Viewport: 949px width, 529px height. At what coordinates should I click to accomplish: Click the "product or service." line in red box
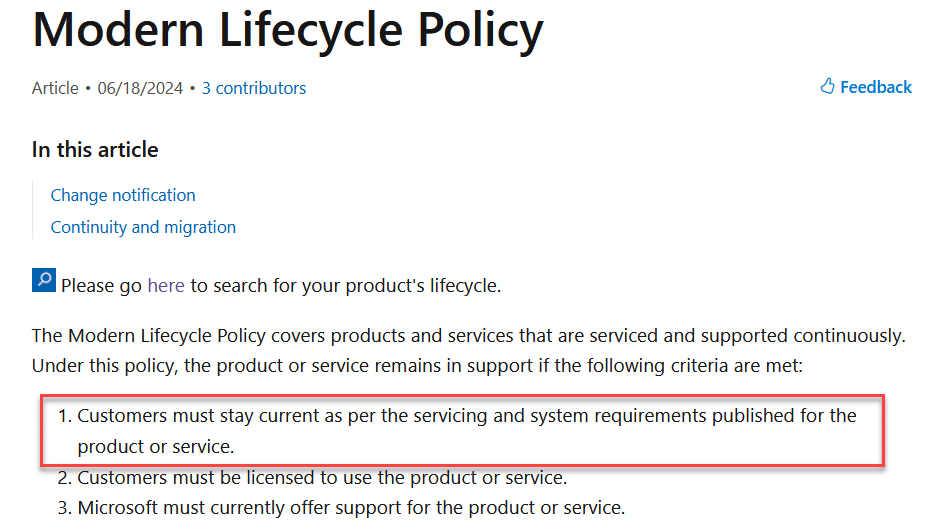coord(155,446)
